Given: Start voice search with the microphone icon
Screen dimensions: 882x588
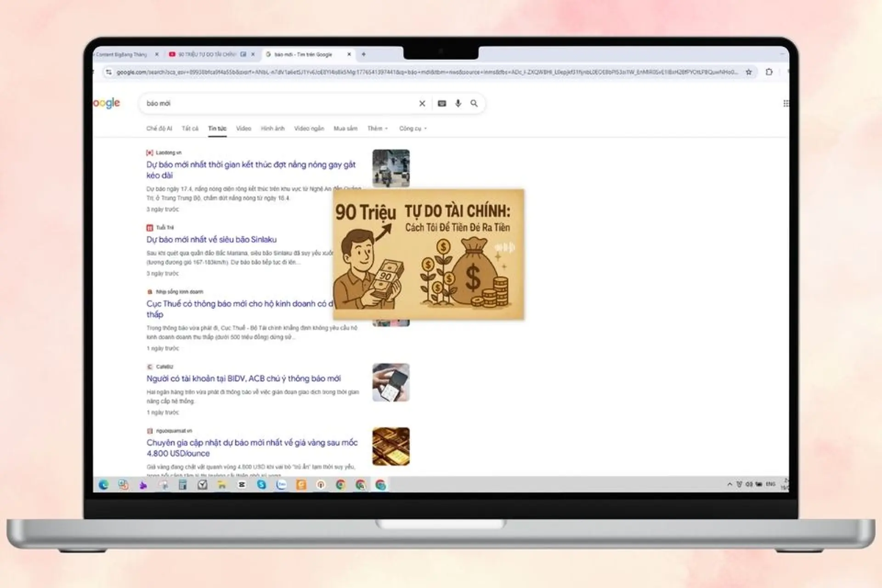Looking at the screenshot, I should click(x=458, y=103).
